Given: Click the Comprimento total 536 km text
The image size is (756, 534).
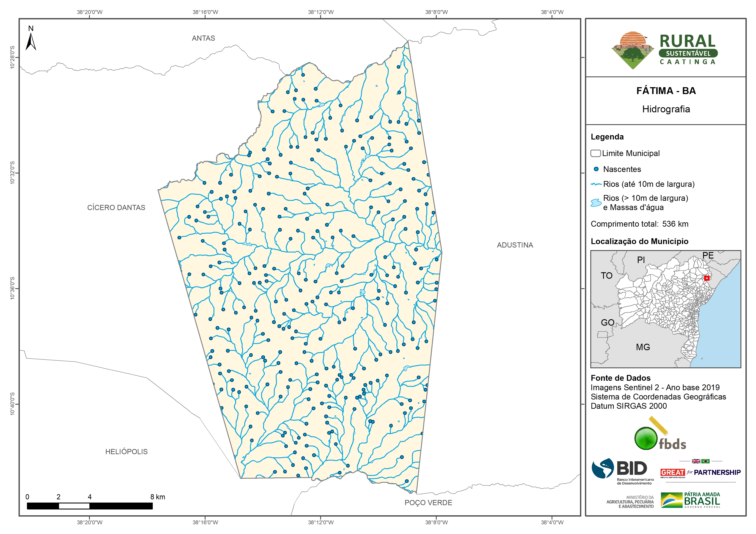Looking at the screenshot, I should pyautogui.click(x=639, y=224).
